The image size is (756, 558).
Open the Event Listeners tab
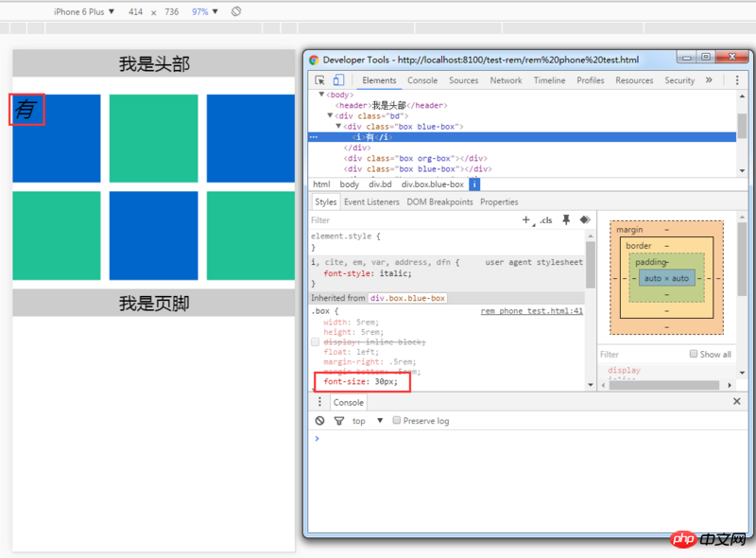371,201
